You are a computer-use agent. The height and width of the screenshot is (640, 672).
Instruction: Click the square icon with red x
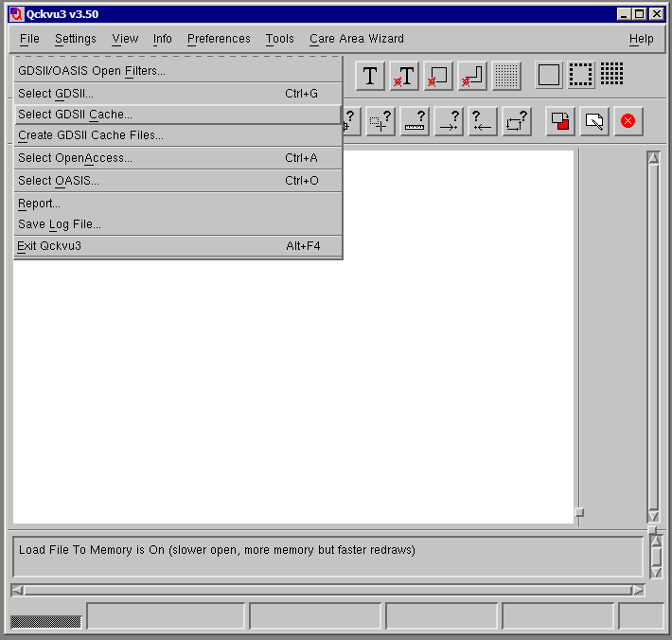(x=438, y=76)
